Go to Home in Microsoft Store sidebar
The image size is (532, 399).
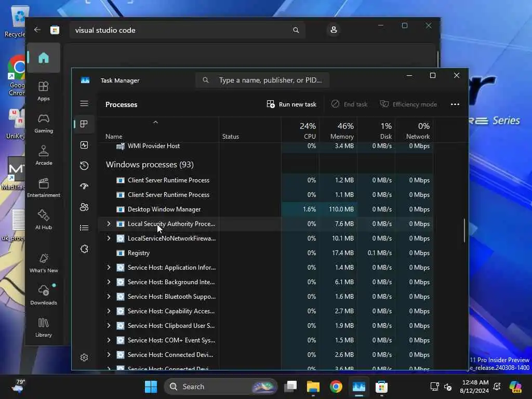[x=44, y=58]
